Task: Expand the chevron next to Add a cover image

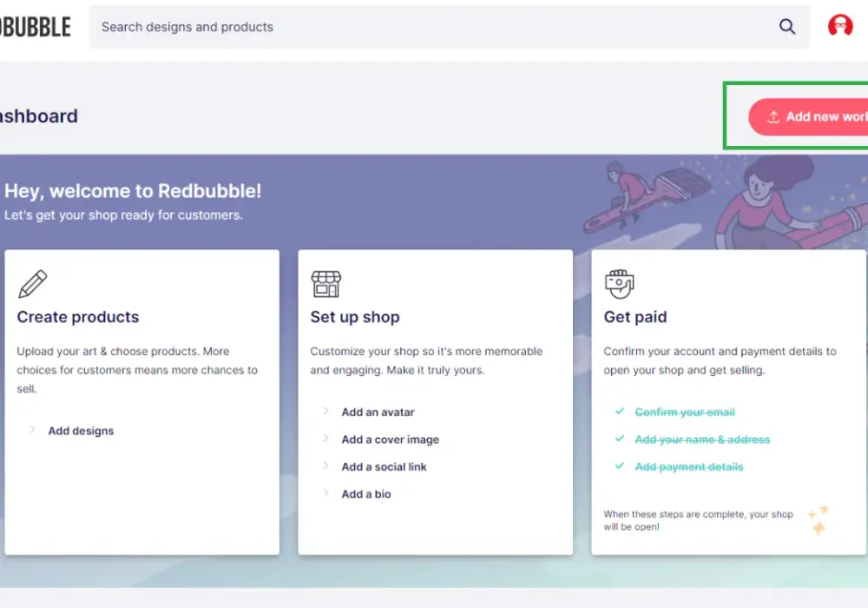Action: point(325,438)
